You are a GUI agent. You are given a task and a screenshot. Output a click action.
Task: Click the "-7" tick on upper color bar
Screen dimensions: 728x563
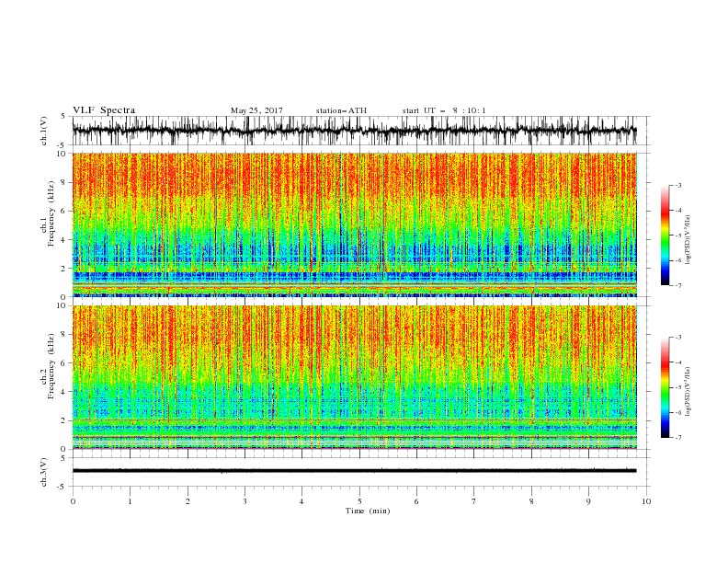tap(677, 285)
